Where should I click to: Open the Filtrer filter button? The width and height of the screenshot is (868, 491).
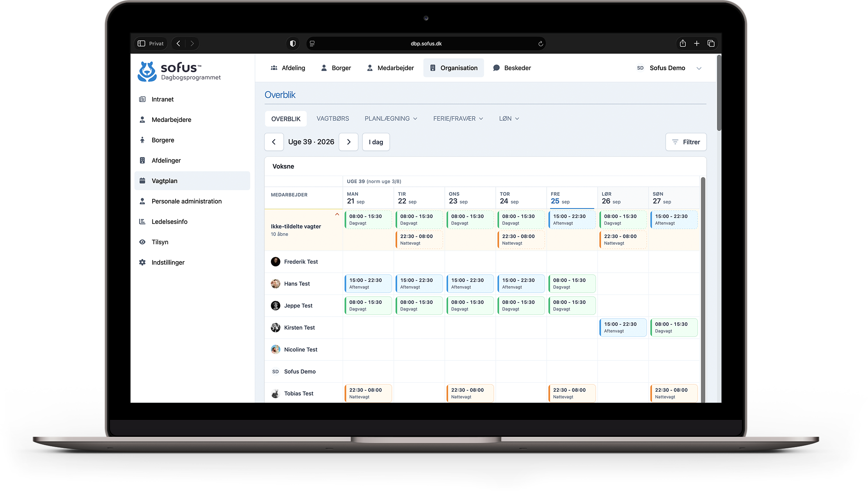point(686,142)
